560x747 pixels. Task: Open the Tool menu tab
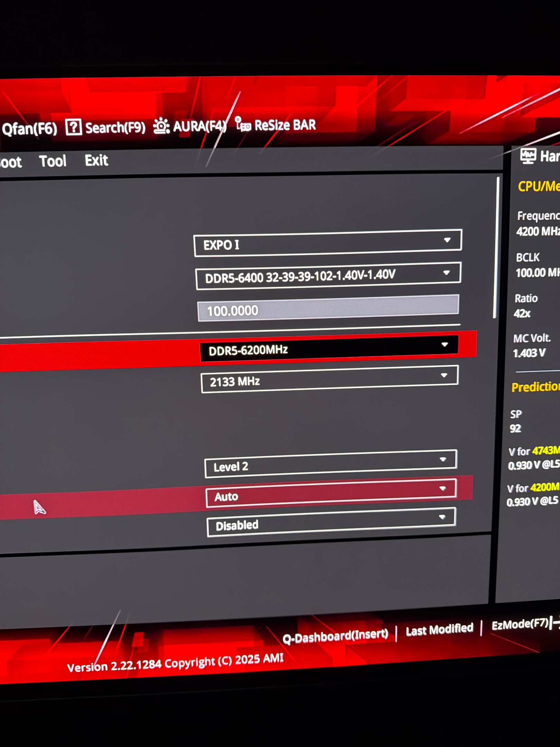point(53,161)
